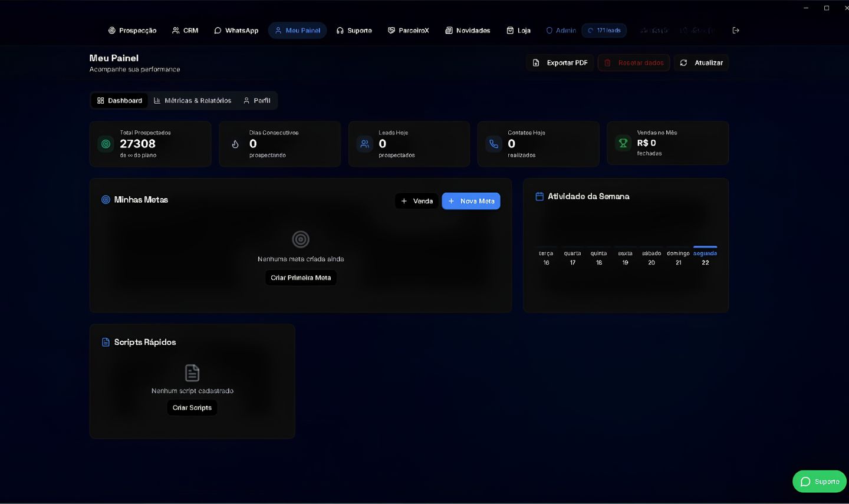
Task: Open the ParceiroX section
Action: (408, 31)
